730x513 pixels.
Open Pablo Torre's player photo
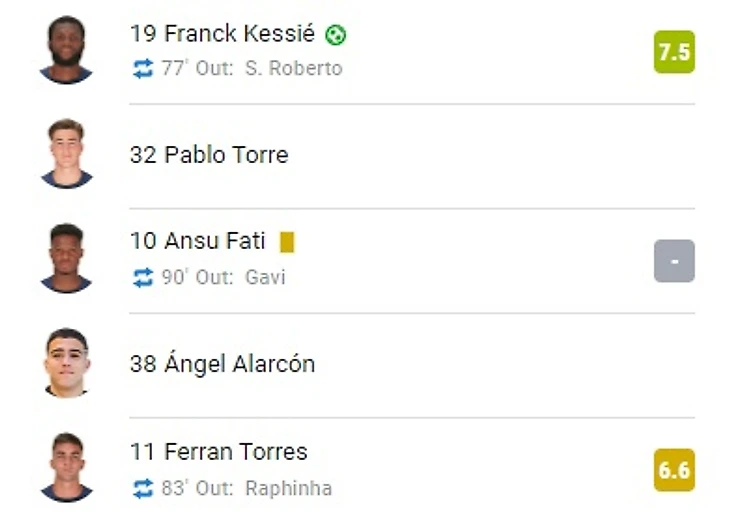pos(66,154)
